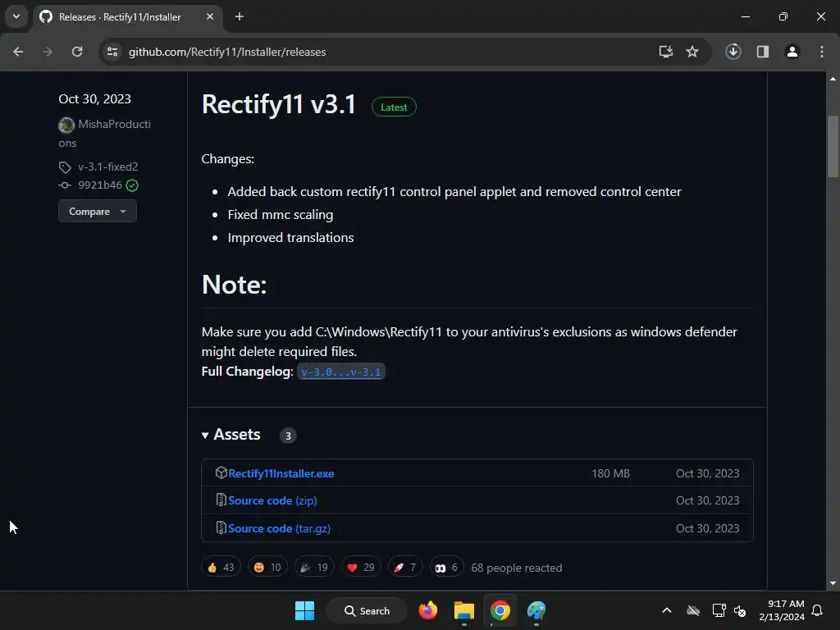Close the Releases Rectify11/Installer tab

point(210,17)
